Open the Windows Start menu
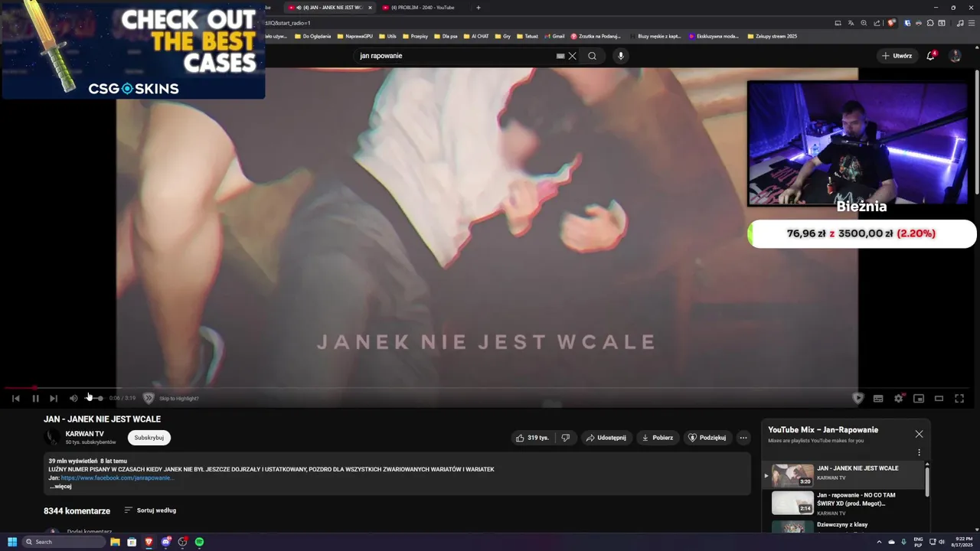 [x=12, y=542]
